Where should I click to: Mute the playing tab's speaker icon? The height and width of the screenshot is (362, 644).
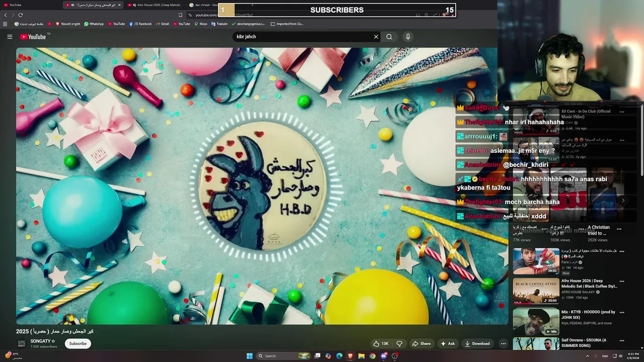73,5
